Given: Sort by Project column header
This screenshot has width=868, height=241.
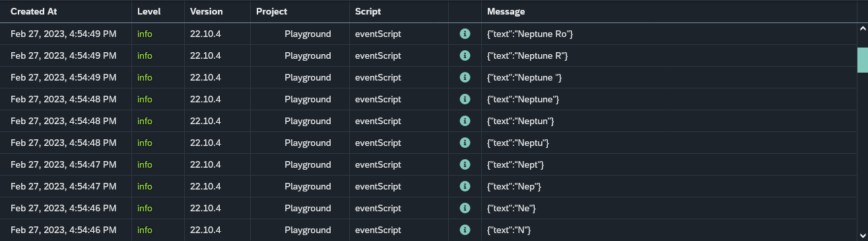Looking at the screenshot, I should pyautogui.click(x=272, y=11).
